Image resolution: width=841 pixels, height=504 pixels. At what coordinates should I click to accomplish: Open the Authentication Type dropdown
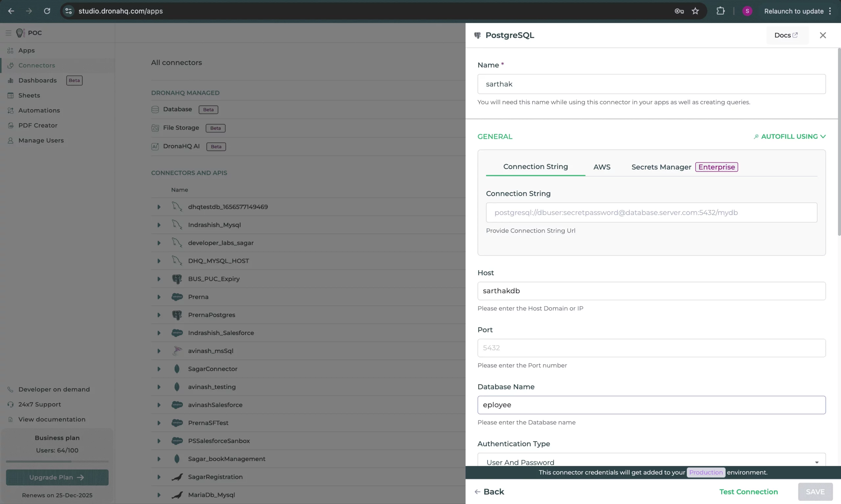tap(651, 462)
